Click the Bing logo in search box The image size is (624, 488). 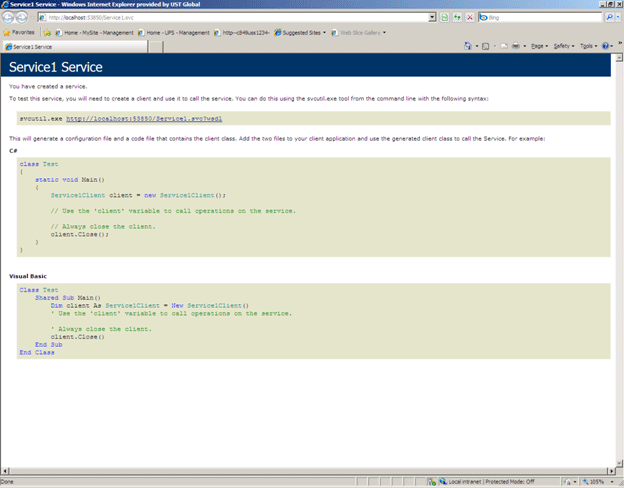[483, 18]
